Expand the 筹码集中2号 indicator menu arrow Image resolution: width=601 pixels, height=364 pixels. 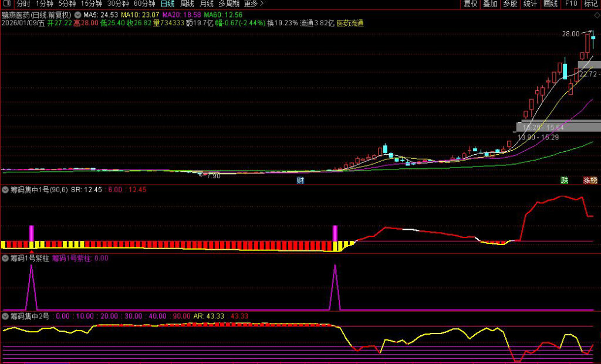click(x=5, y=316)
